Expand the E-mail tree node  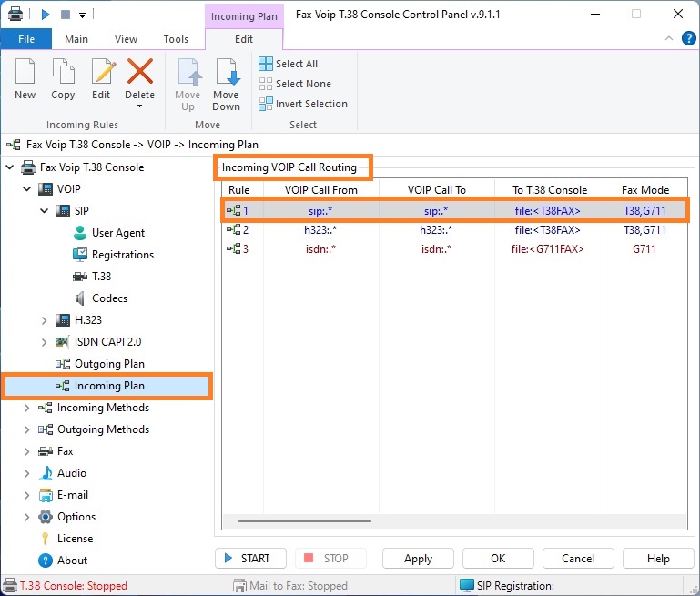tap(26, 495)
